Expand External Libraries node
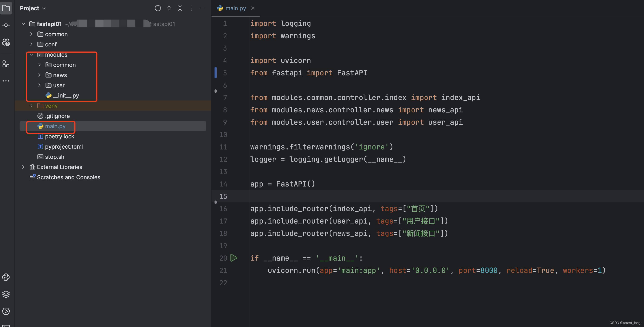Screen dimensions: 644x327 [23, 167]
